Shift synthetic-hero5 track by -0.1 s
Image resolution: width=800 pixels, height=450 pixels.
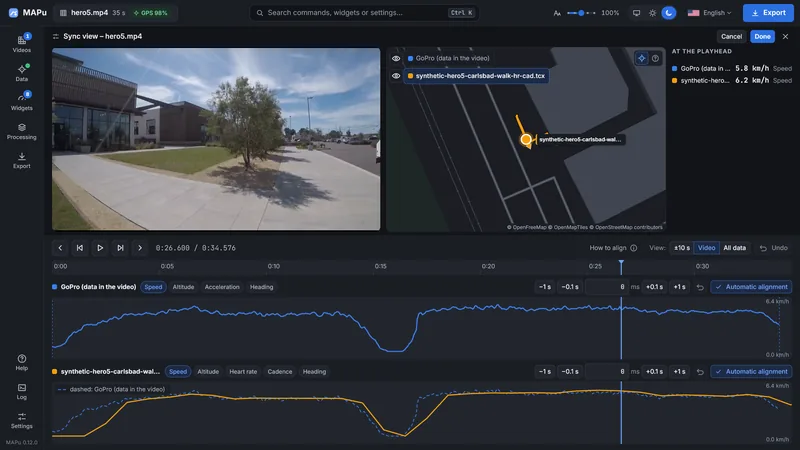point(570,372)
